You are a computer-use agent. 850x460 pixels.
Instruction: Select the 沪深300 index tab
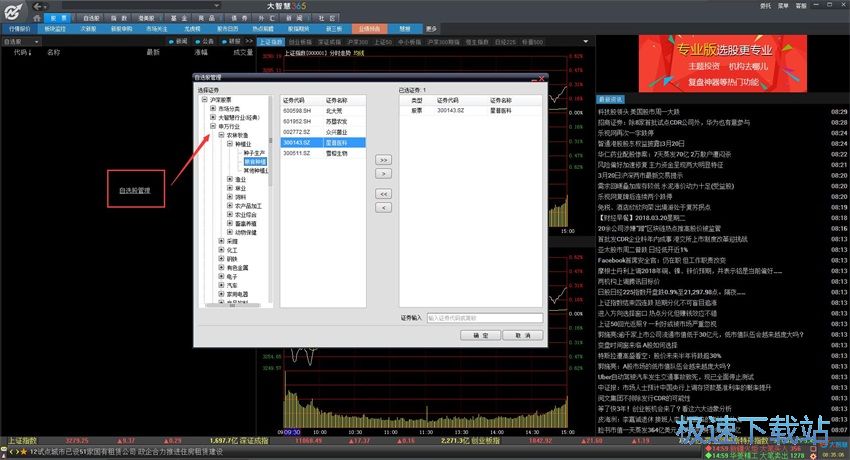tap(358, 42)
